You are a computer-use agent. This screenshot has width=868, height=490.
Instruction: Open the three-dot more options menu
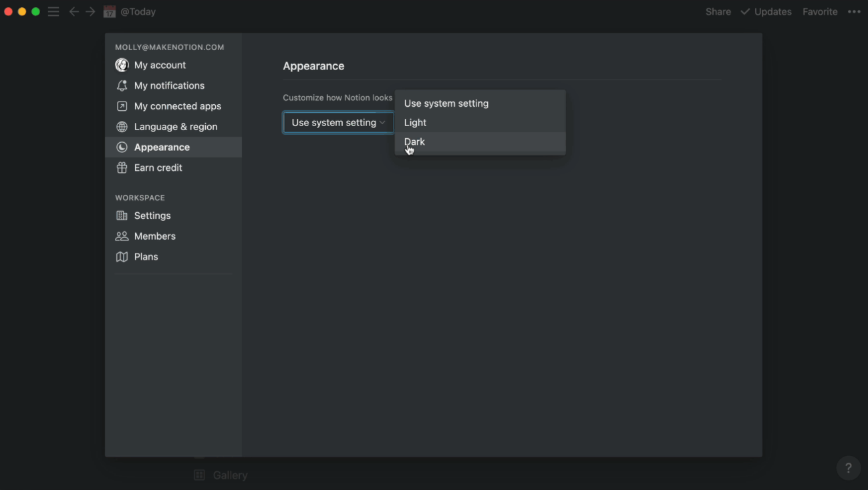pos(854,12)
